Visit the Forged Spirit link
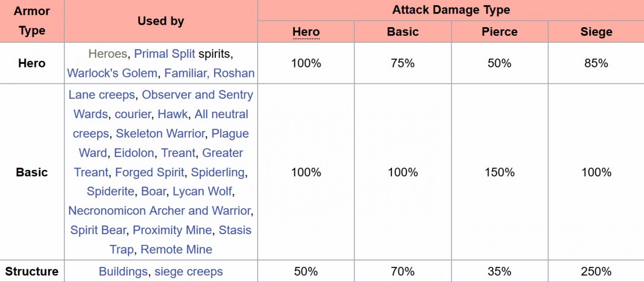This screenshot has height=282, width=644. pyautogui.click(x=149, y=172)
